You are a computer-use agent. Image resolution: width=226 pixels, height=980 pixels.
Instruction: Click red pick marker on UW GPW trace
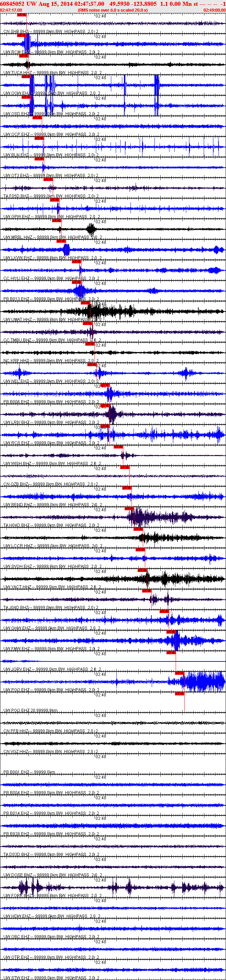[x=55, y=200]
